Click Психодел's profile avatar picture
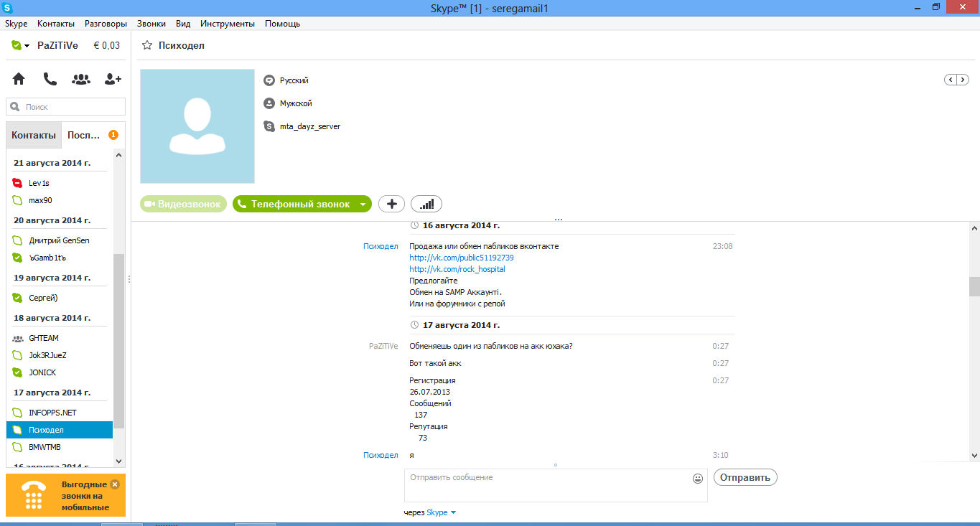Screen dimensions: 980x526 (197, 126)
